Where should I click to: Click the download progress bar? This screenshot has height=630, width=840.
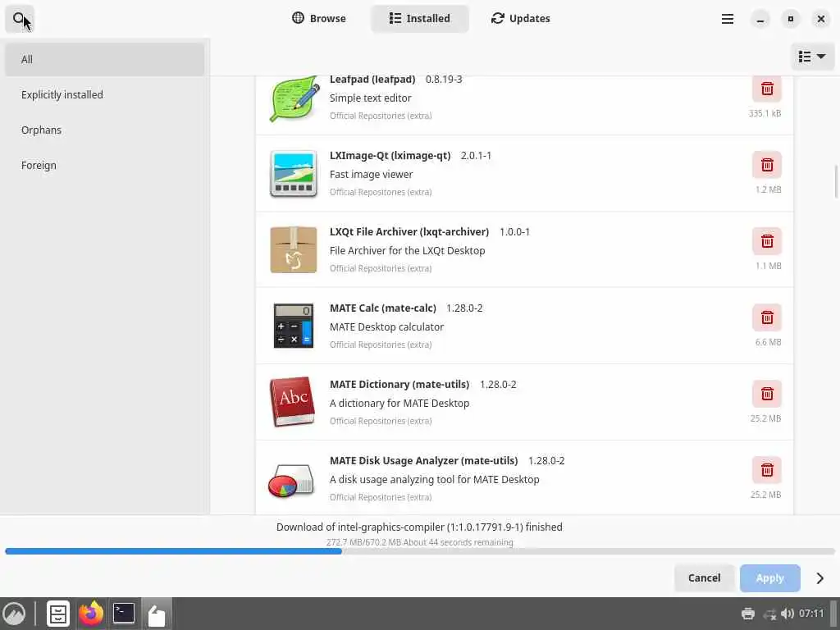(x=419, y=551)
